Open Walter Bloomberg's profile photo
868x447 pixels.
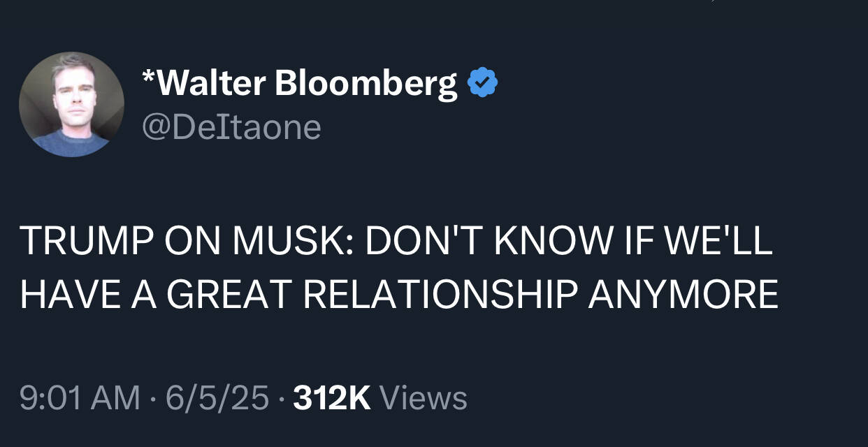pyautogui.click(x=71, y=104)
